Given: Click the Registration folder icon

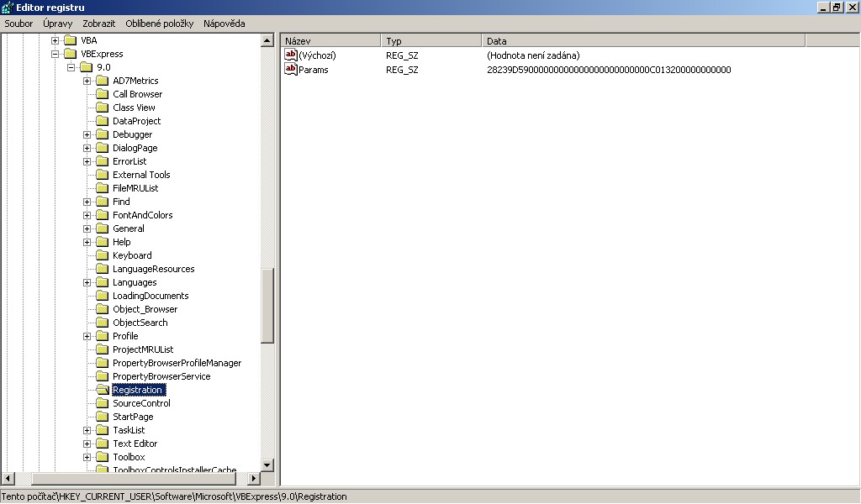Looking at the screenshot, I should pos(103,391).
